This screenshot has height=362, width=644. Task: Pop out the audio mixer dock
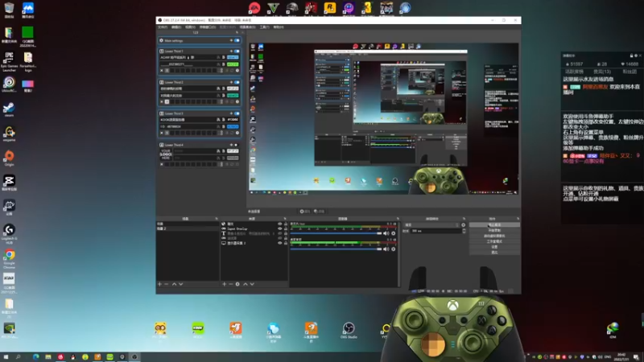(398, 219)
